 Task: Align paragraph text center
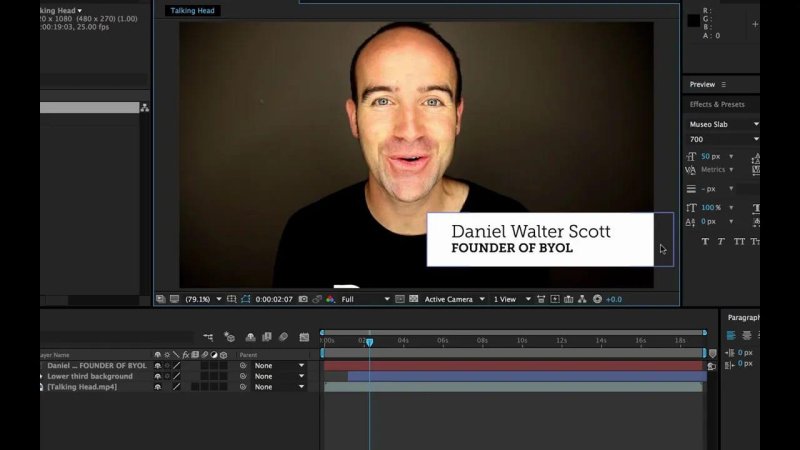(746, 335)
